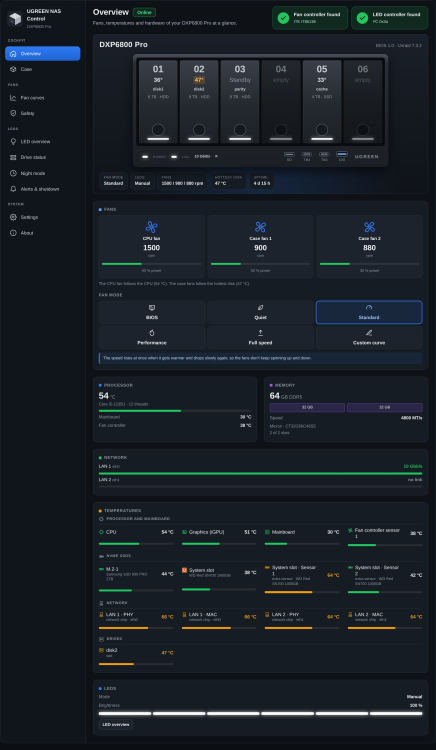Click the LED overview button

(x=116, y=725)
